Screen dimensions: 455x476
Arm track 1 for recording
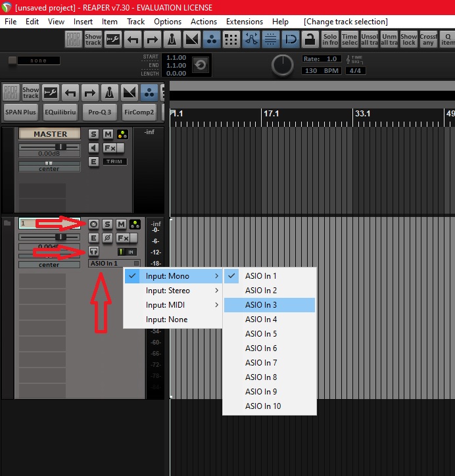pyautogui.click(x=93, y=224)
